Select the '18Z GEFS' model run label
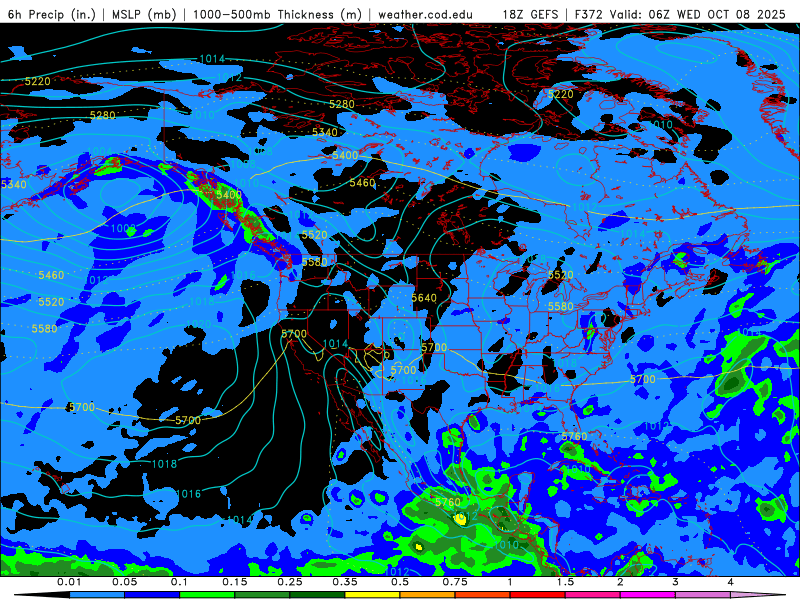The image size is (800, 600). point(530,14)
